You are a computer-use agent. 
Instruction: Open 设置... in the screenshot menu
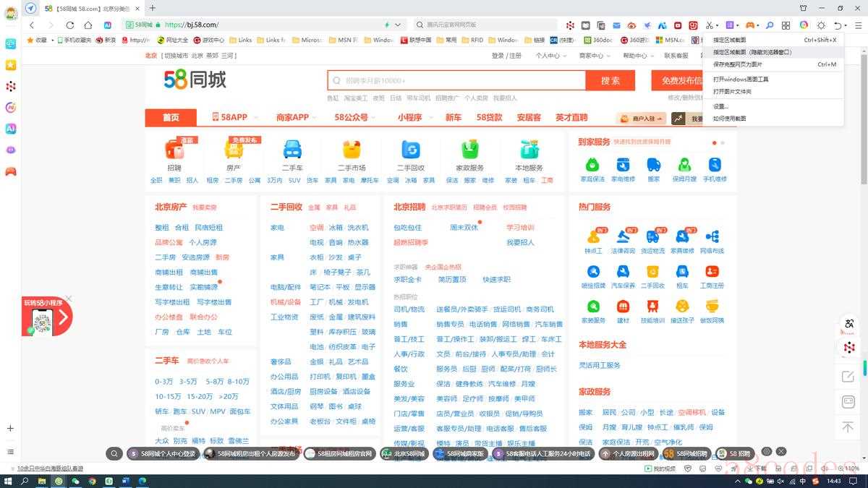point(773,106)
